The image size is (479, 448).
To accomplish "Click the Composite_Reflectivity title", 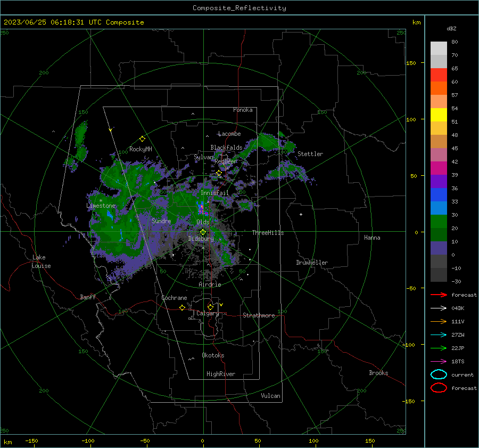I will coord(240,8).
